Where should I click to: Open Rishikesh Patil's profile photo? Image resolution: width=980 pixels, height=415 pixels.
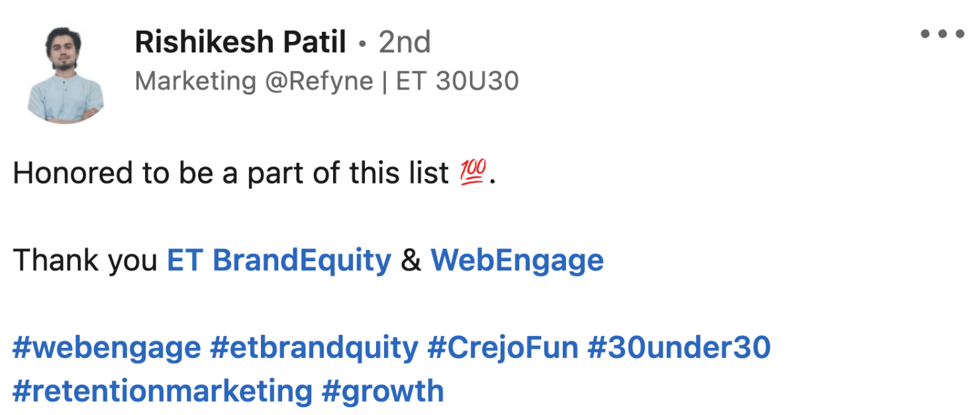66,75
